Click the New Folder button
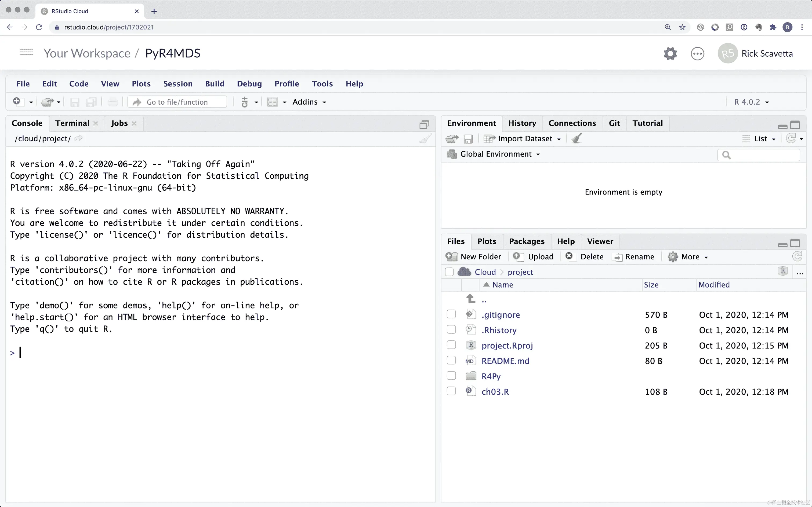 click(x=474, y=256)
